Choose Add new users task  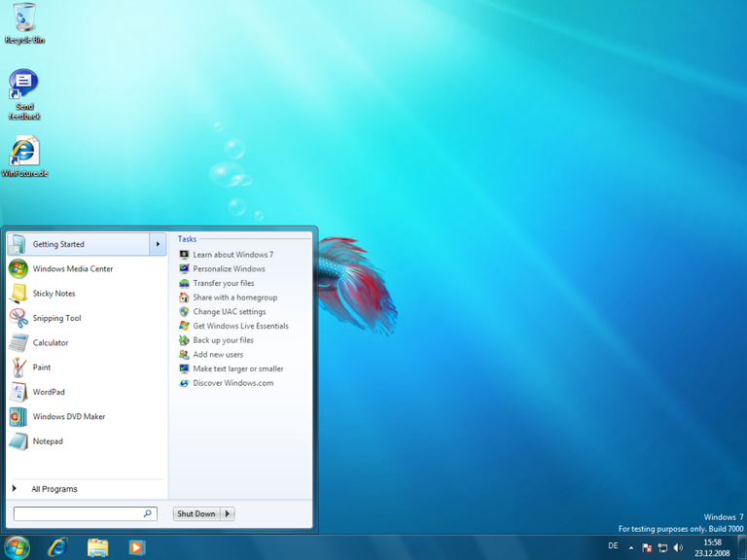click(210, 355)
